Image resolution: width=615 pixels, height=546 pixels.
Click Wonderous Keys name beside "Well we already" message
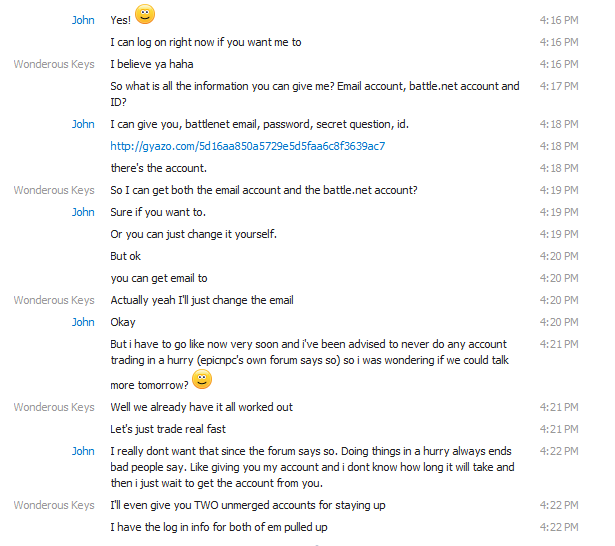click(x=54, y=407)
